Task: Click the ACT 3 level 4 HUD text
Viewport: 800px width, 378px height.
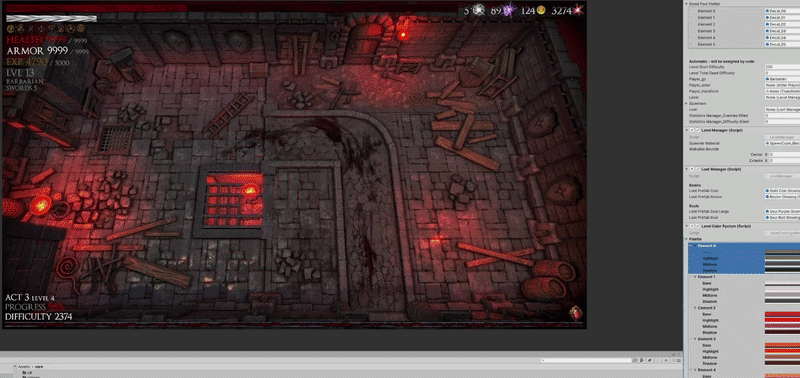Action: (30, 297)
